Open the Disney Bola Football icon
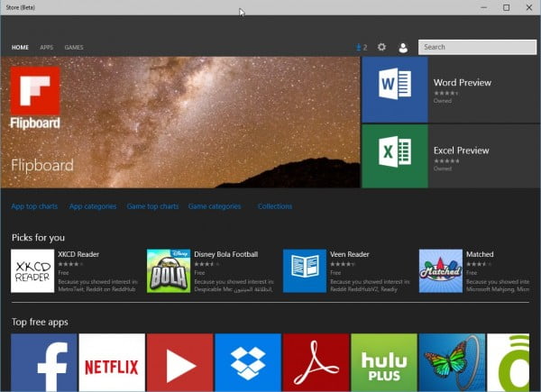 click(169, 271)
